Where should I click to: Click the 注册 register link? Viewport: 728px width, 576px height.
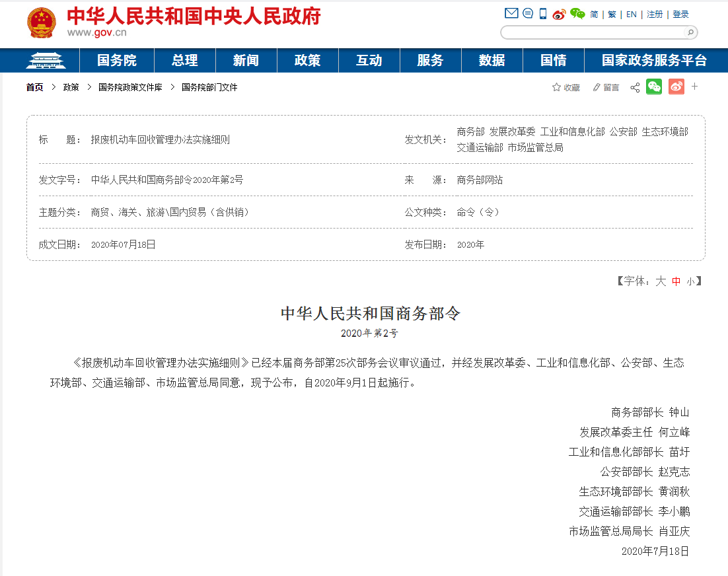click(x=655, y=15)
